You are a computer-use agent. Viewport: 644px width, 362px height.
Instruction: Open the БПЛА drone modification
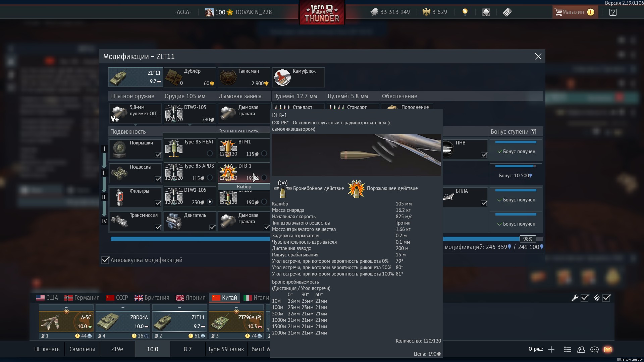(x=465, y=197)
